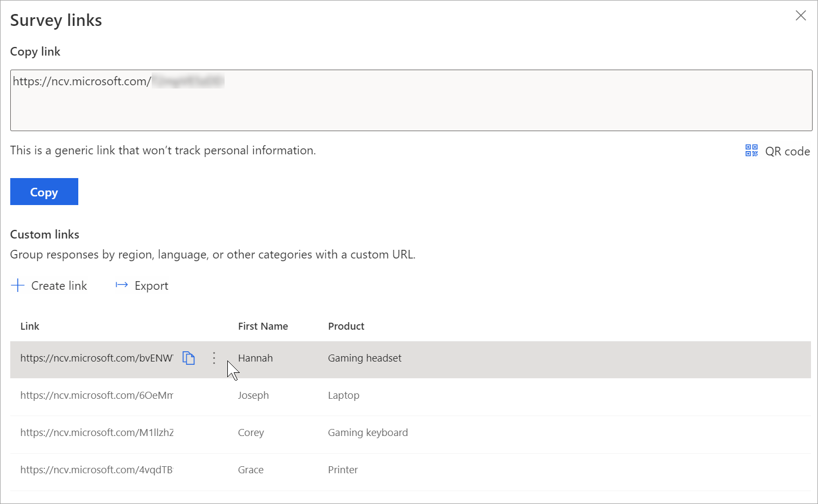
Task: Click the plus icon to create a link
Action: [x=18, y=285]
